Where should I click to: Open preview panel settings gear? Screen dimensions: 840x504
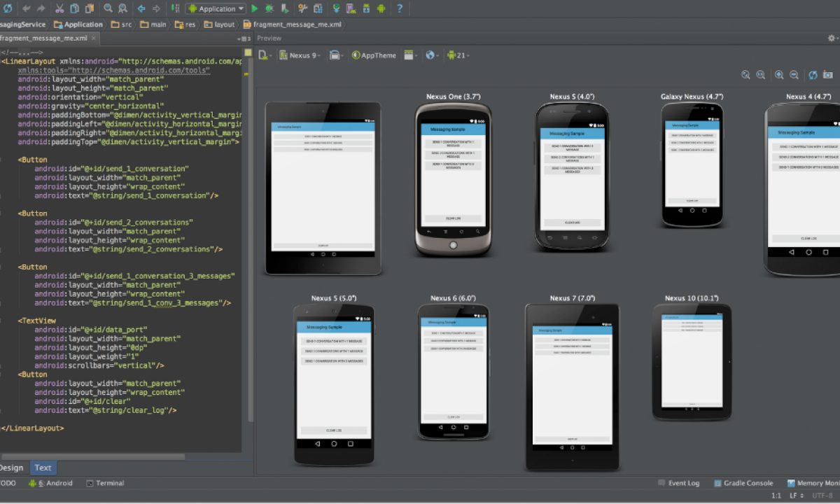[x=832, y=38]
